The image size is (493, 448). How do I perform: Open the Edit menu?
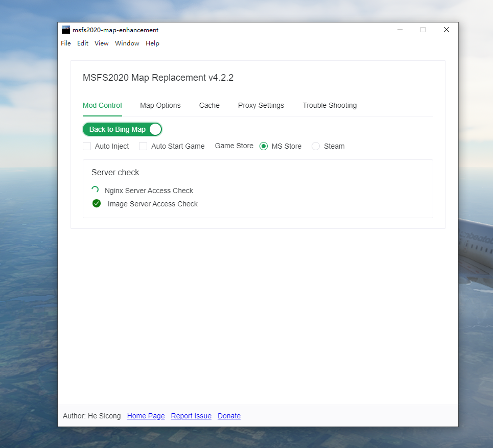[x=83, y=43]
